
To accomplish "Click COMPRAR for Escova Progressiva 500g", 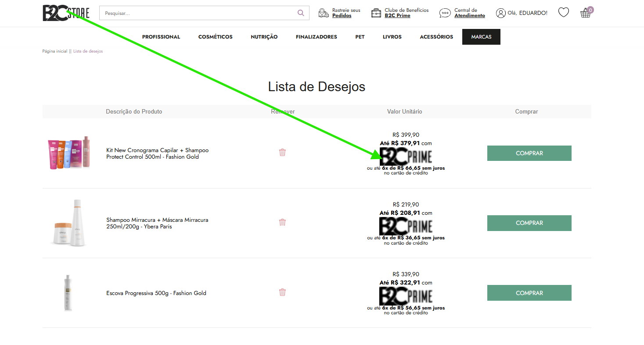I will click(x=529, y=293).
